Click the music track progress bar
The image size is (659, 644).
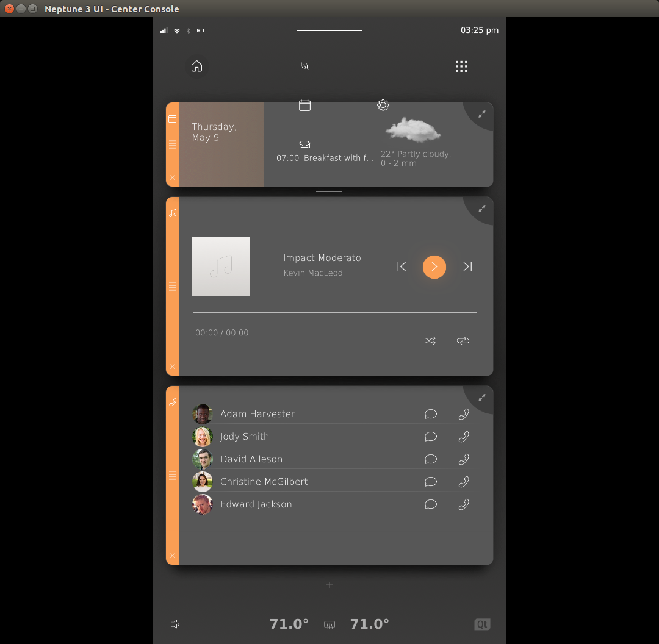(x=335, y=313)
